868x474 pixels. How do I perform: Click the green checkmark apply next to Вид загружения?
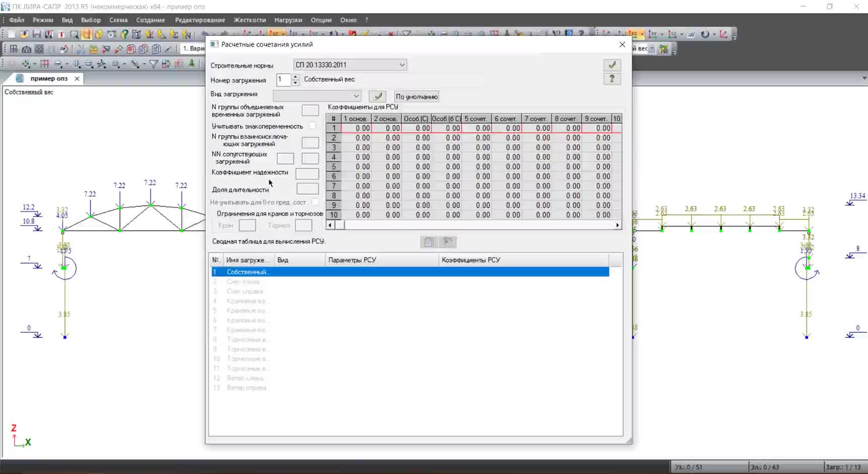pyautogui.click(x=378, y=96)
